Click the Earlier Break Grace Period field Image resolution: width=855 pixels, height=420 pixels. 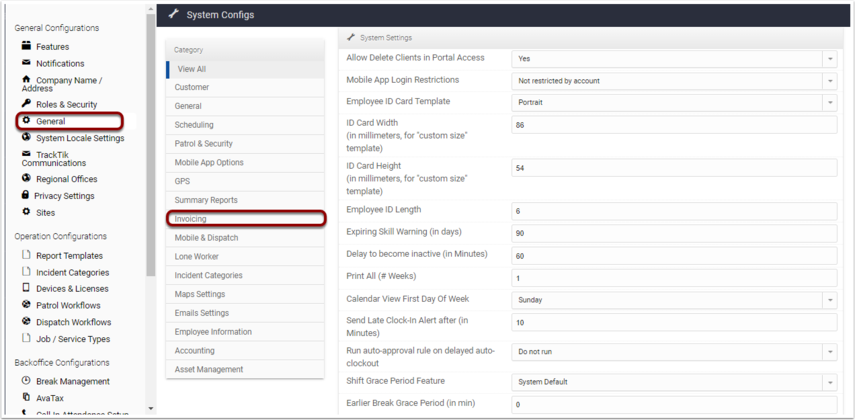[x=674, y=405]
